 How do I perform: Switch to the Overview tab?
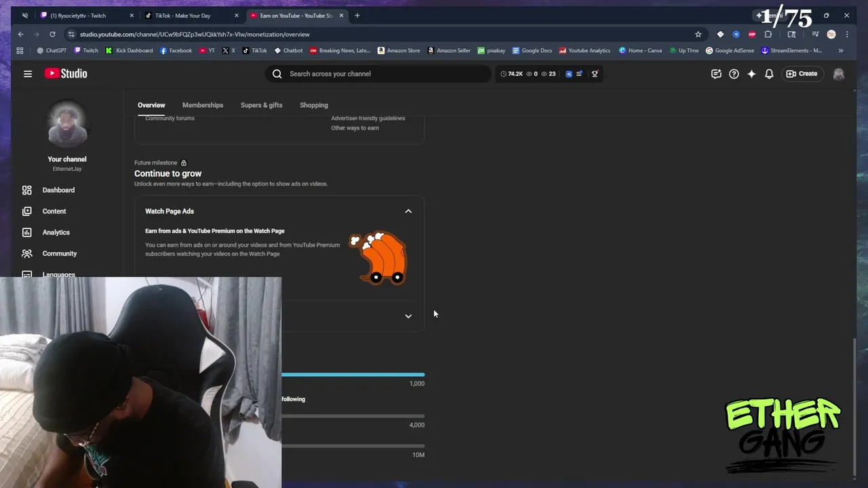pyautogui.click(x=151, y=105)
